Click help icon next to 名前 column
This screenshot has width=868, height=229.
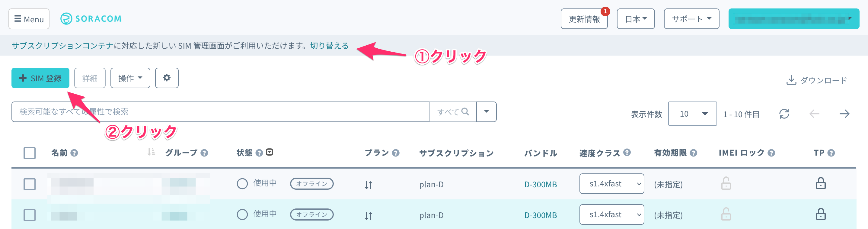point(74,153)
